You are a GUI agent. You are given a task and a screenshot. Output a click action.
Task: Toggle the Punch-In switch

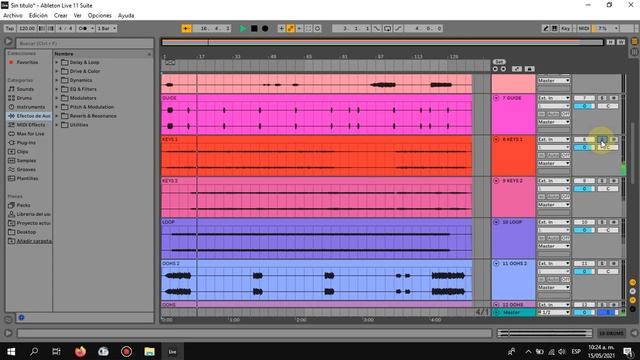coord(377,28)
